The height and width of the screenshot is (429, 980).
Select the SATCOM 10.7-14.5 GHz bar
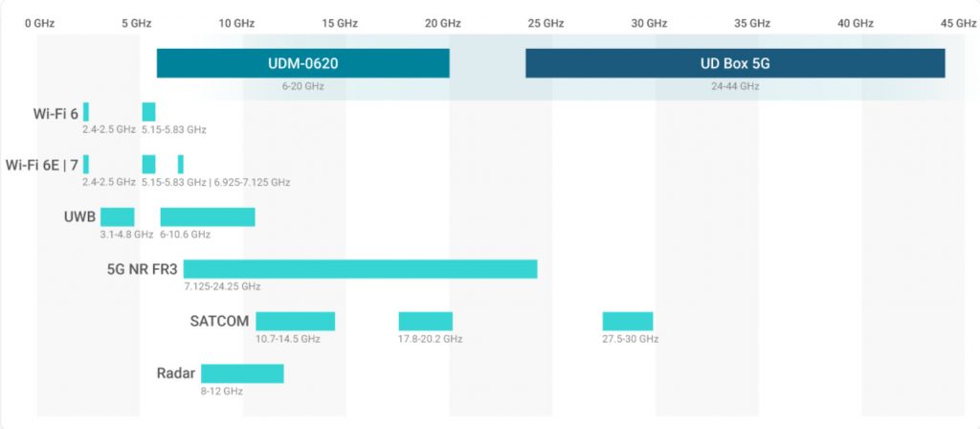click(295, 322)
